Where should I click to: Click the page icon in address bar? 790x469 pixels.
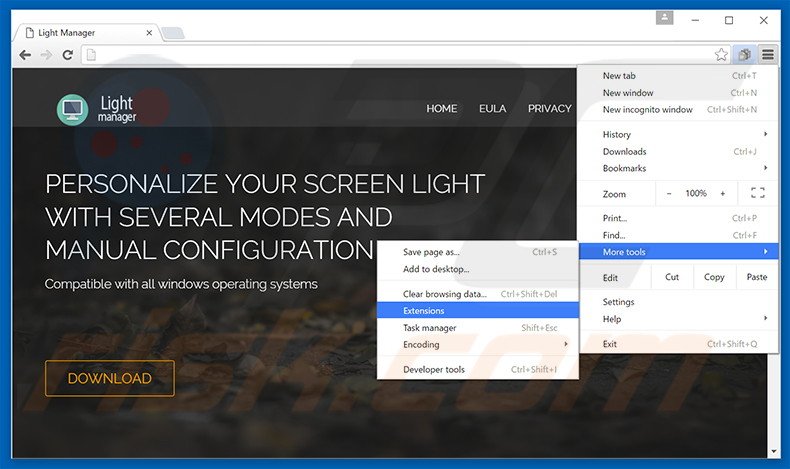point(91,55)
